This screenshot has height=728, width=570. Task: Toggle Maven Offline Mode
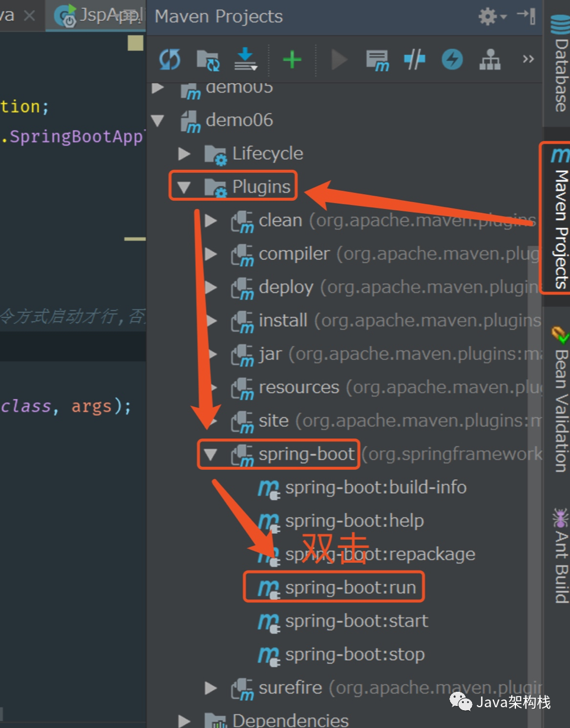pos(414,59)
